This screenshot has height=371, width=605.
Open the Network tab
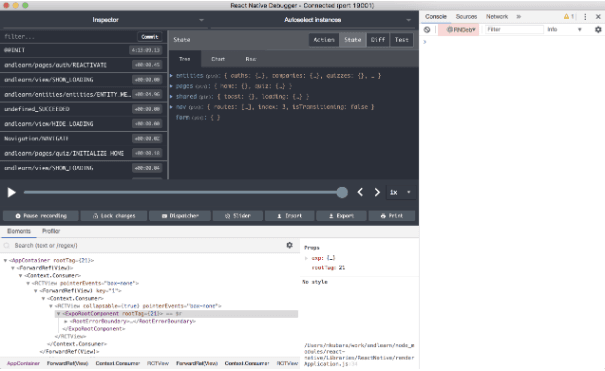point(497,17)
